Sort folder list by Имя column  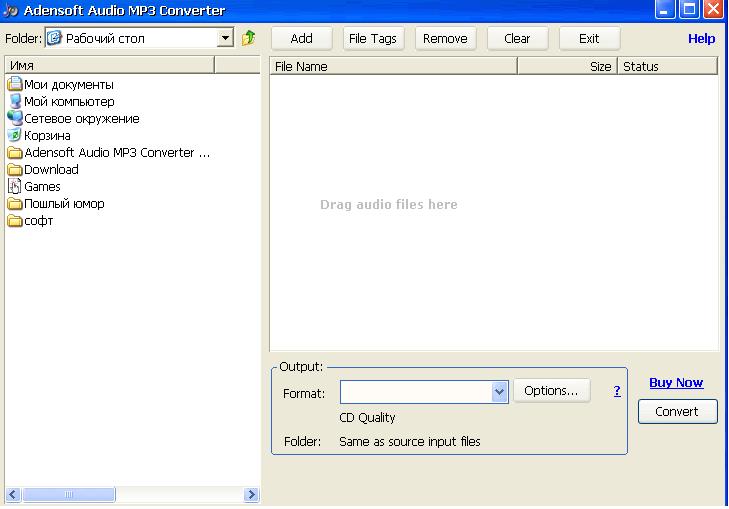coord(110,65)
